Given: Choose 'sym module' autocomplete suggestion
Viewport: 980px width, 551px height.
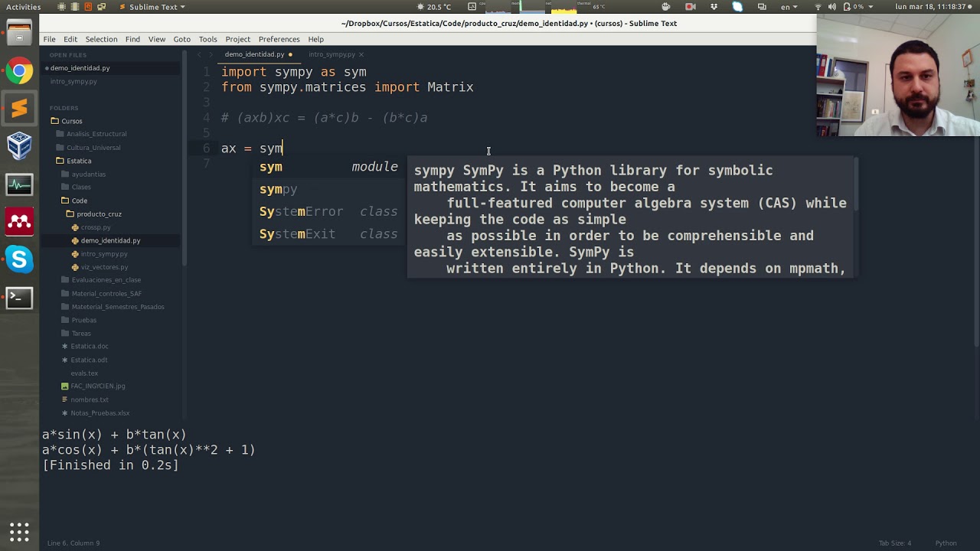Looking at the screenshot, I should pyautogui.click(x=329, y=167).
